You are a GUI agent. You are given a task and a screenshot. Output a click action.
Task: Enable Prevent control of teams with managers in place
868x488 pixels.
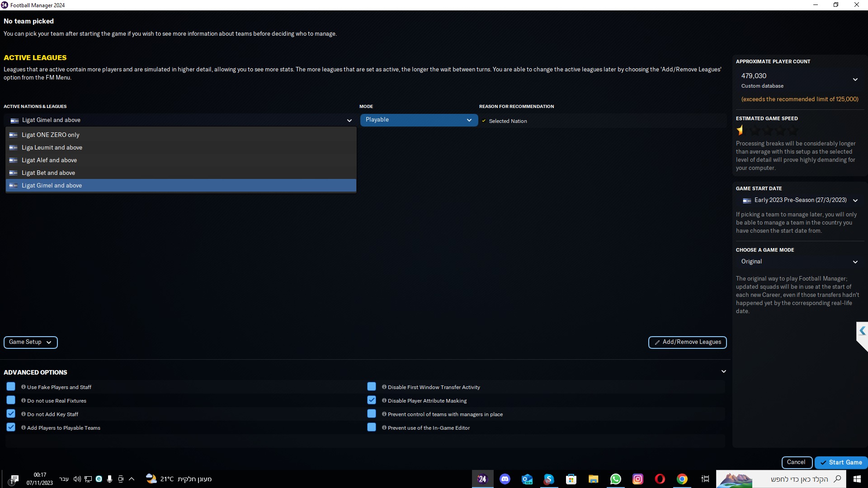(x=372, y=414)
